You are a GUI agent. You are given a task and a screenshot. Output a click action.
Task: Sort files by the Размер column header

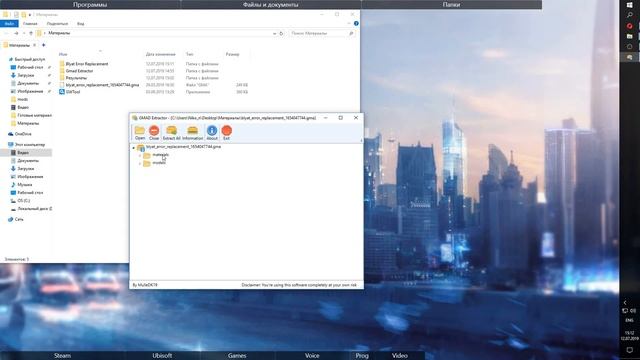pos(233,54)
